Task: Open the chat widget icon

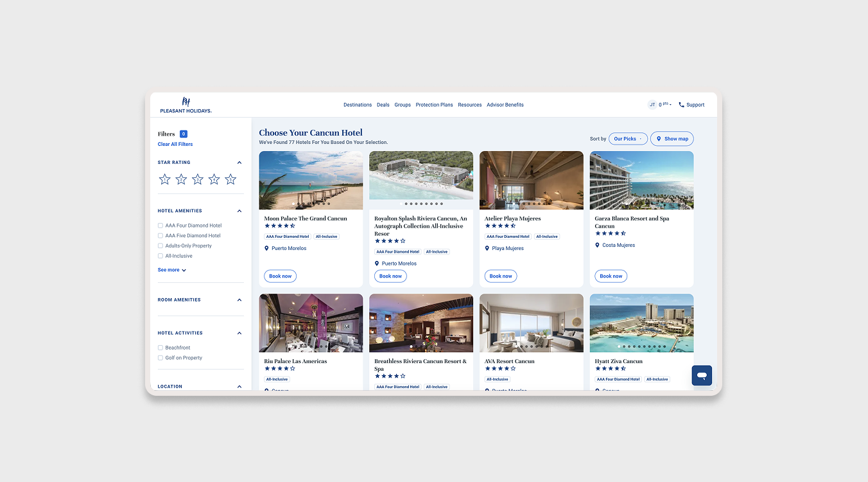Action: point(702,375)
